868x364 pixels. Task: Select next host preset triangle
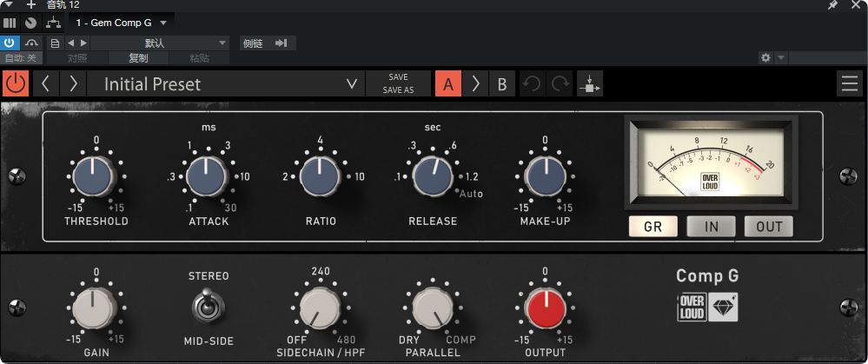click(83, 43)
